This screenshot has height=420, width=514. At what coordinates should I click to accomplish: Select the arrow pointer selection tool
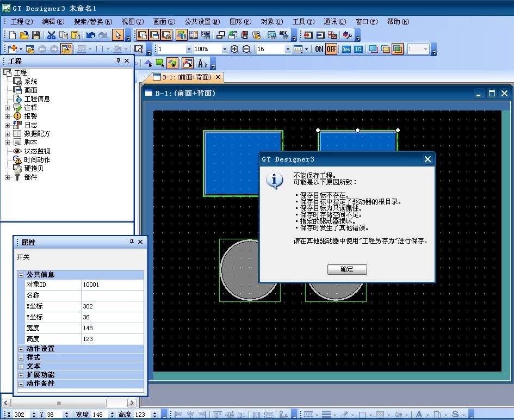(x=117, y=35)
